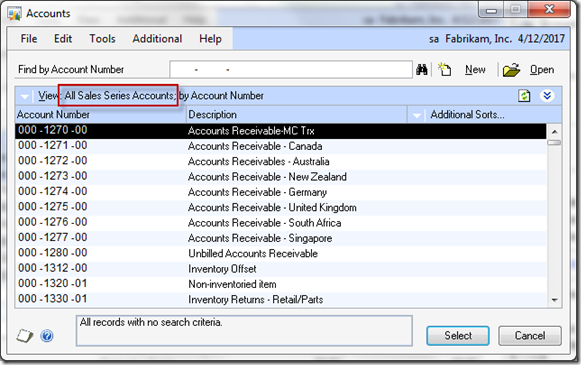
Task: Expand options with double-chevron icon
Action: point(547,96)
